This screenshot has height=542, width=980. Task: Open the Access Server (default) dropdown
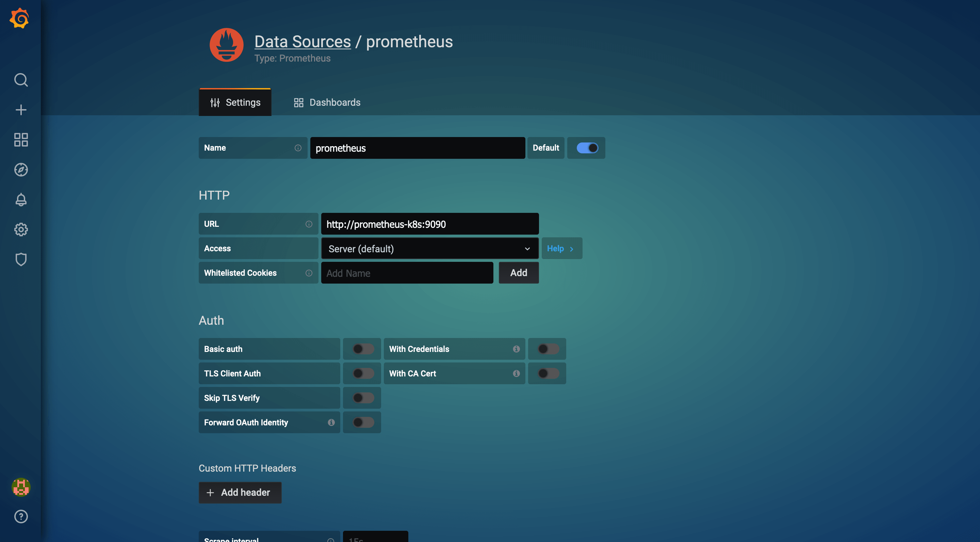(x=429, y=249)
